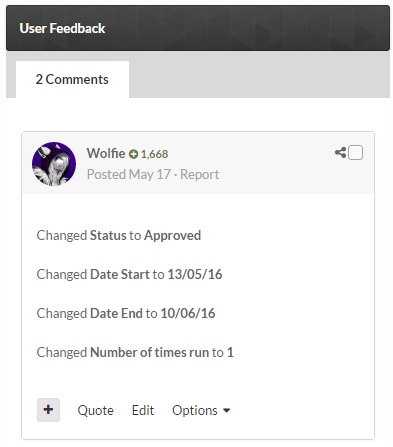Report the post via Report link
The image size is (393, 447).
tap(199, 174)
